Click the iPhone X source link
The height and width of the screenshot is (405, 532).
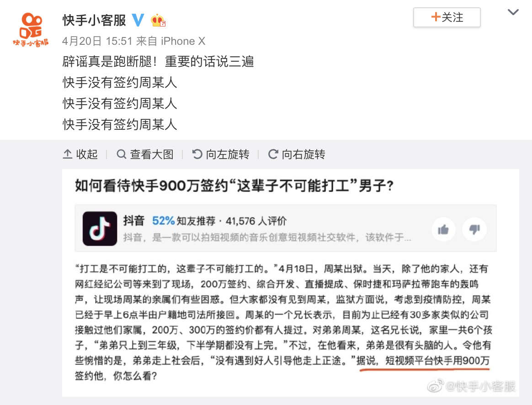click(183, 41)
